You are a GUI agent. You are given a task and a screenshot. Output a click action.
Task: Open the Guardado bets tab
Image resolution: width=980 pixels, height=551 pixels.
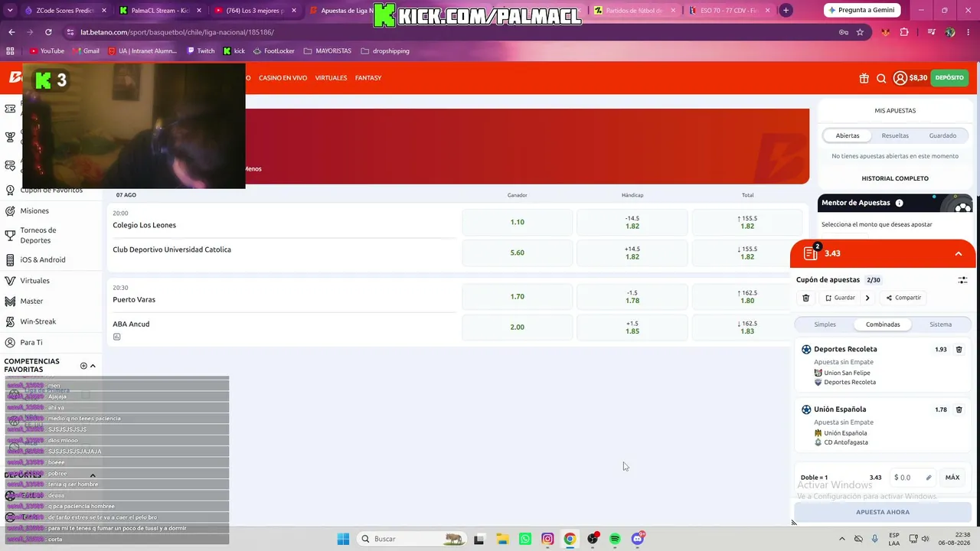(942, 135)
